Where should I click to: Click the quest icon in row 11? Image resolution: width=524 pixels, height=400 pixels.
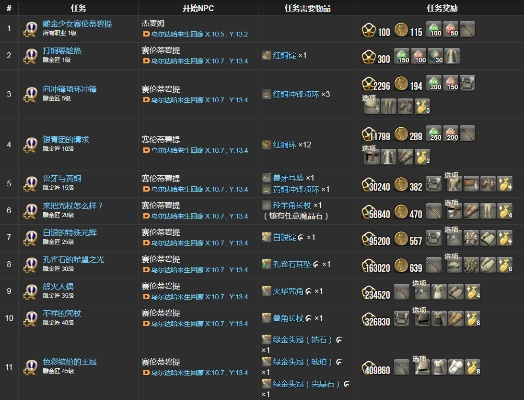(x=30, y=367)
